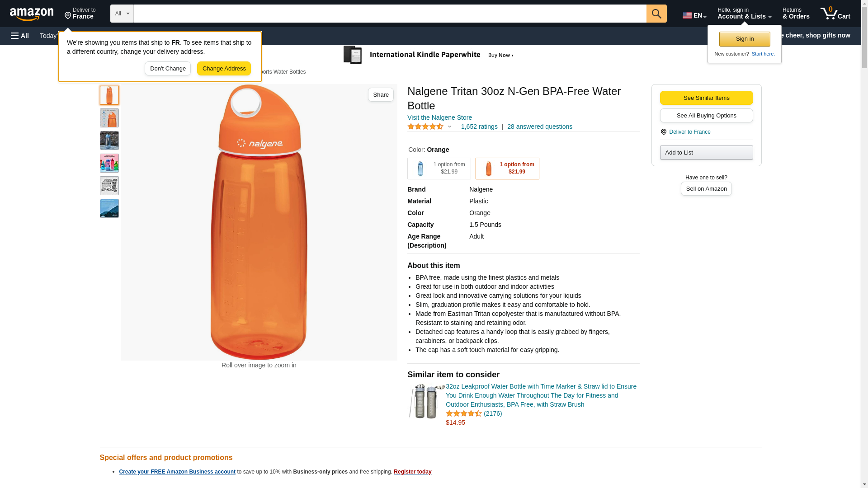Open Returns & Orders
868x488 pixels.
click(x=796, y=14)
